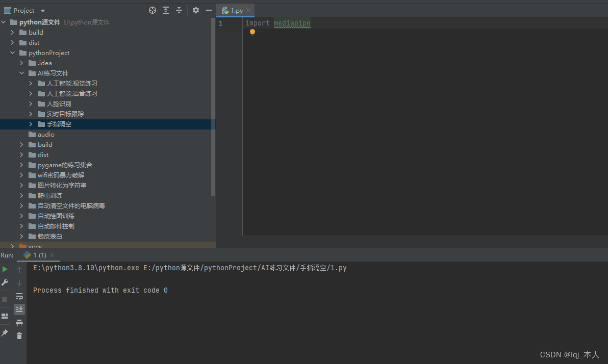Click the Collapse All icon in Project toolbar
The width and height of the screenshot is (608, 364).
179,10
